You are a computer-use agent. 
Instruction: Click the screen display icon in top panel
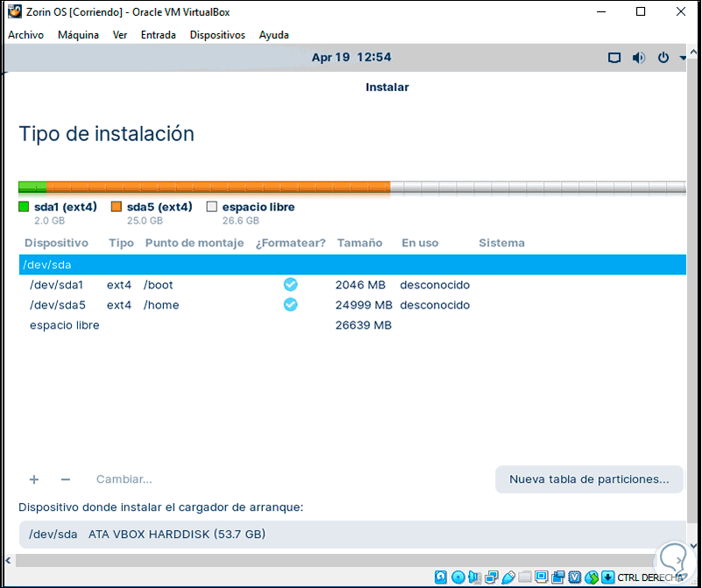(x=614, y=58)
